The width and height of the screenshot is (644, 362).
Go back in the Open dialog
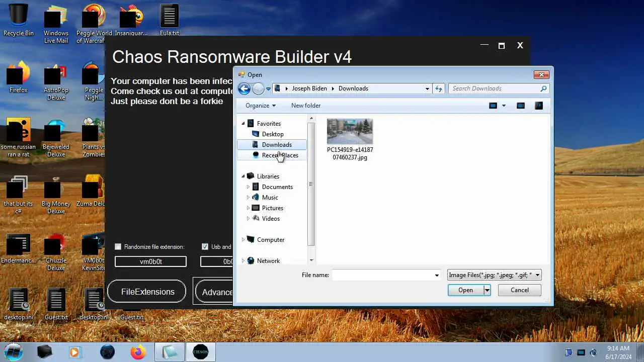244,88
